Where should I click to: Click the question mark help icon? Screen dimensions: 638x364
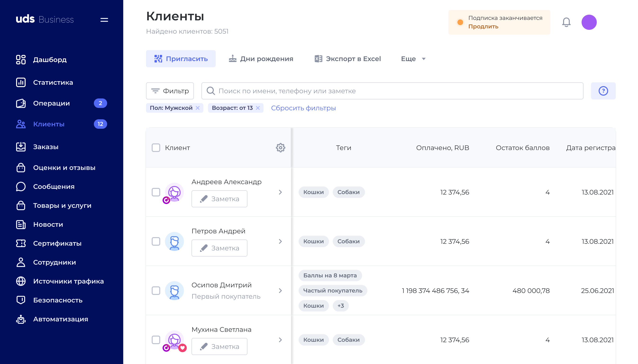[603, 91]
